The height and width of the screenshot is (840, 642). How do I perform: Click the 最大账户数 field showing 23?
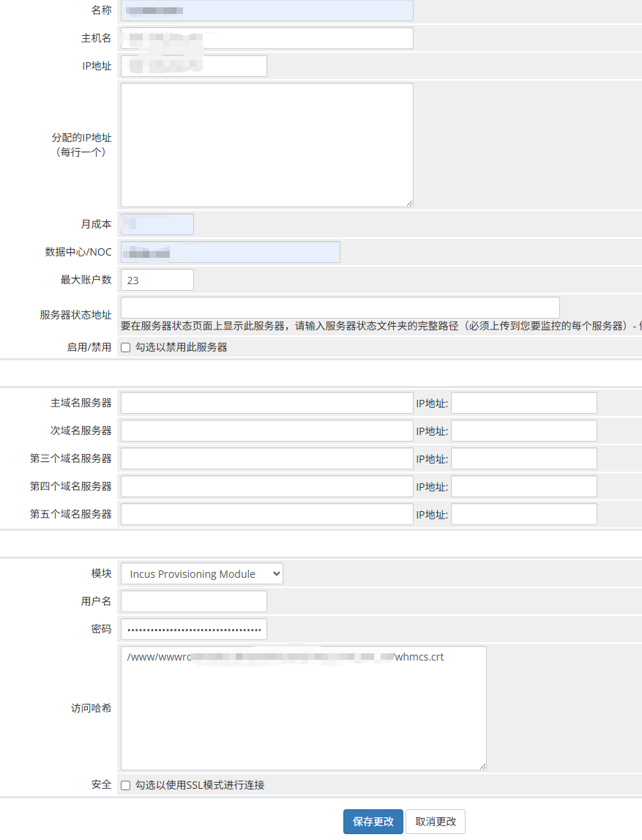(x=157, y=280)
